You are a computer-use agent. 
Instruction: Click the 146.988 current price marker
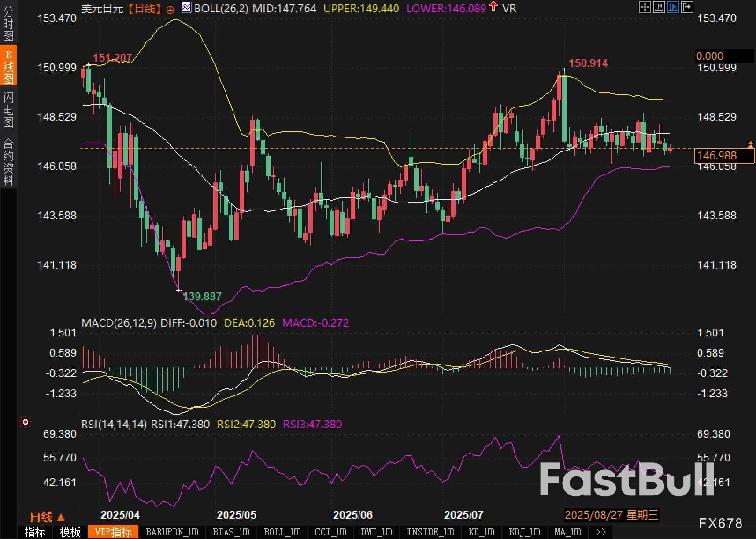tap(724, 155)
